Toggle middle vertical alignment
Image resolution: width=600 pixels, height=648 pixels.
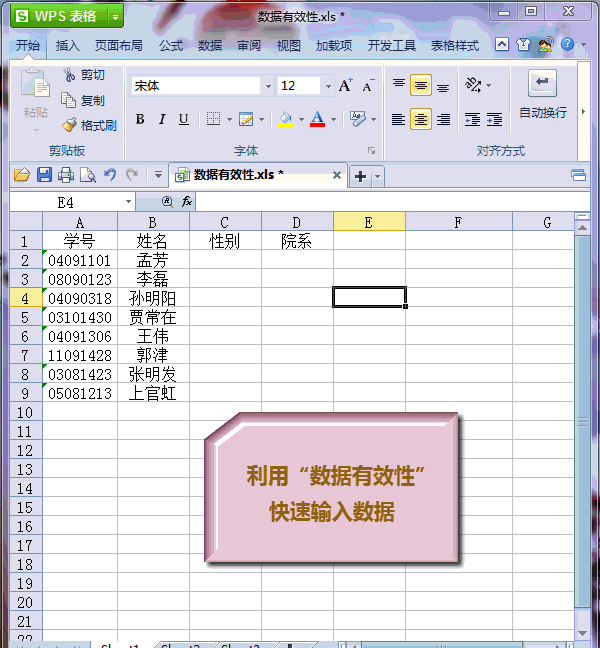point(421,85)
